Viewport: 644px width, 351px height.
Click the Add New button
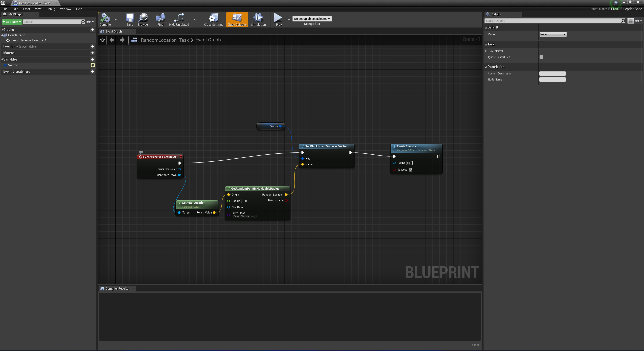pyautogui.click(x=12, y=22)
